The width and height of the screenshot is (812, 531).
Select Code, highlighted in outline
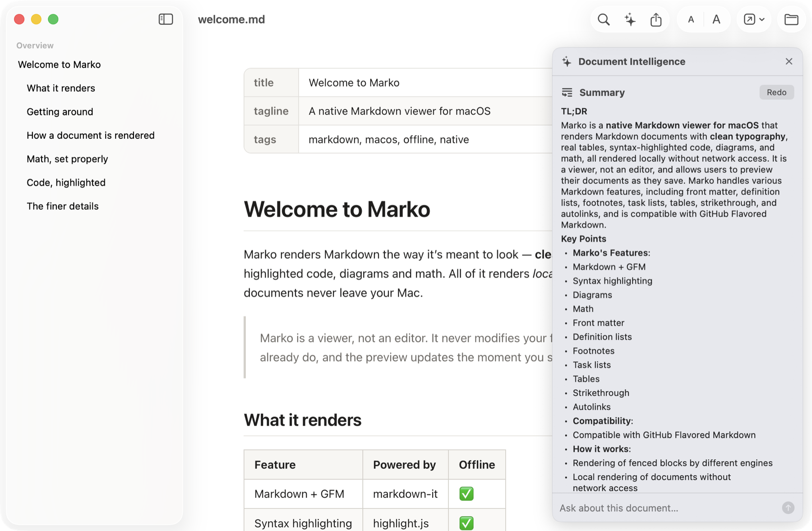(66, 183)
